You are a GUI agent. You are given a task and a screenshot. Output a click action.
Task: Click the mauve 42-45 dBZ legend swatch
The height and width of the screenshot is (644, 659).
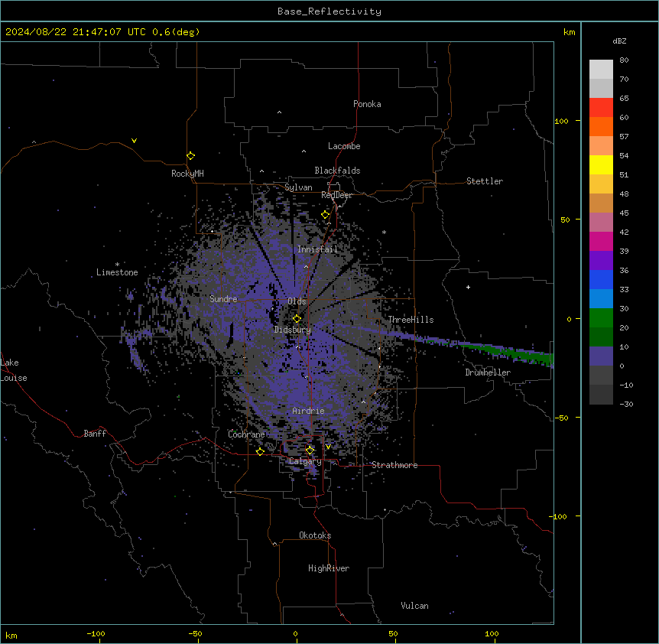tap(601, 223)
